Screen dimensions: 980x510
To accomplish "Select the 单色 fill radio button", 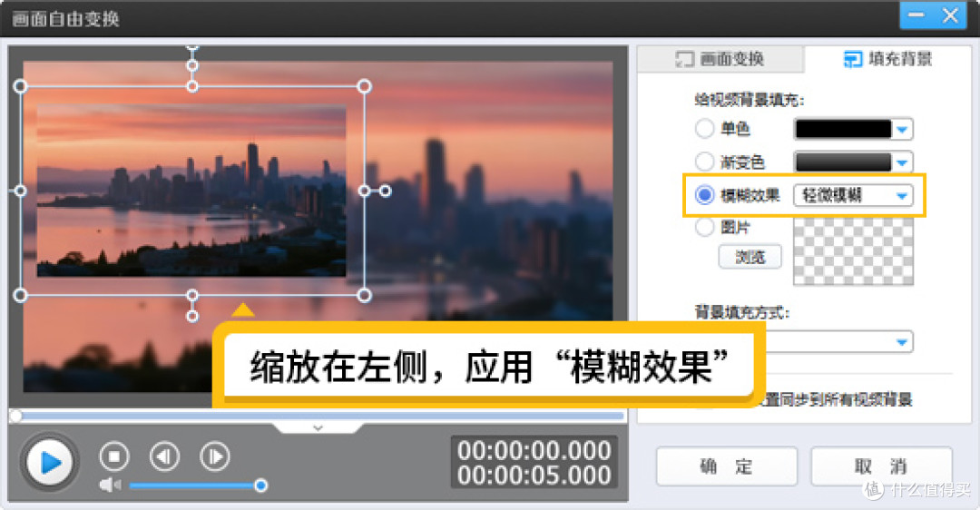I will pos(704,129).
